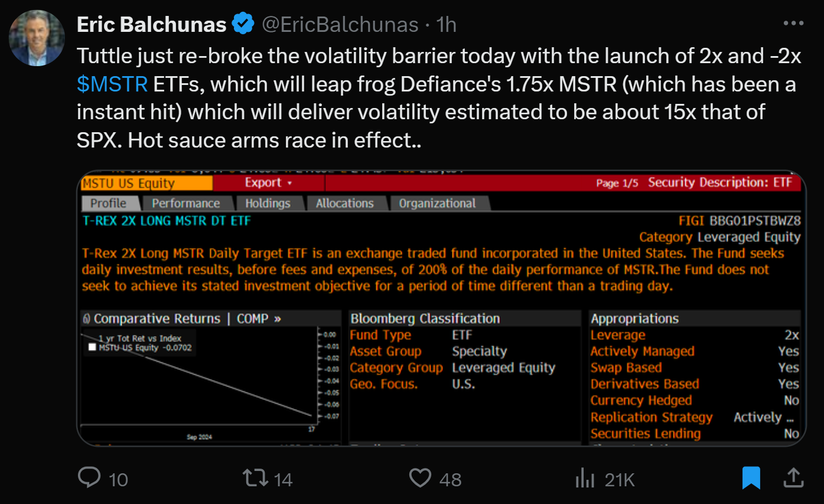Switch to the Holdings tab

click(268, 203)
